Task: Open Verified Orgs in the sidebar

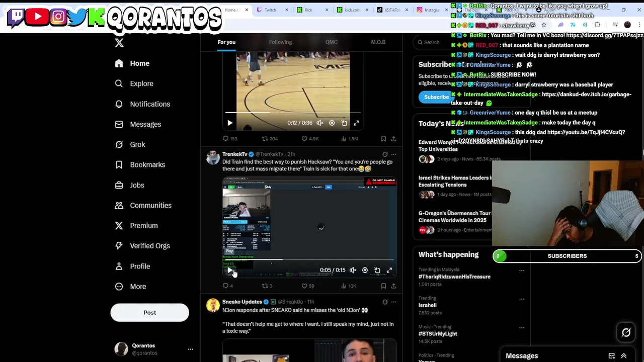Action: point(142,246)
